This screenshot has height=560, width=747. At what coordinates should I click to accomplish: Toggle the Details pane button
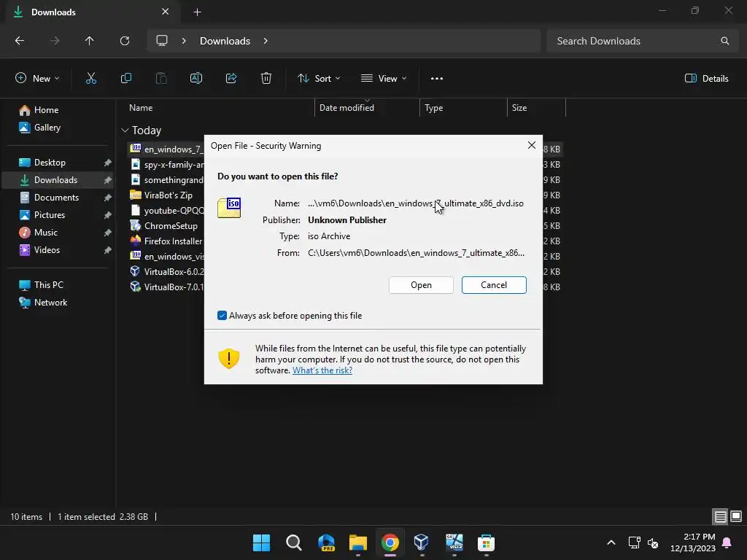pos(706,79)
